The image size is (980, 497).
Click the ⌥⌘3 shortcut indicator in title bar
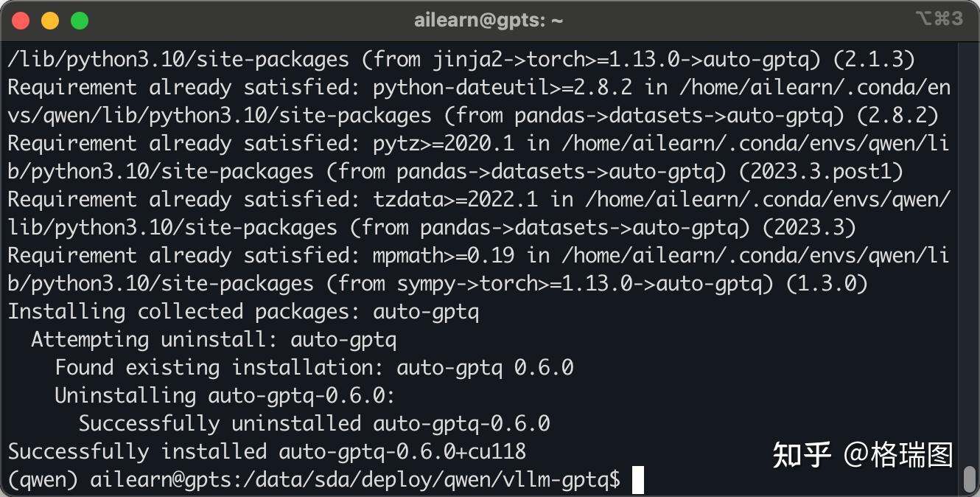pos(939,19)
